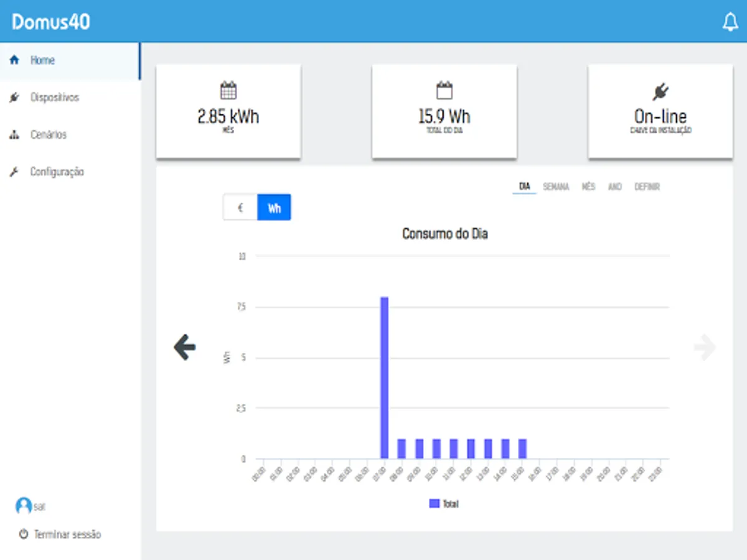This screenshot has height=560, width=747.
Task: Go to previous day with left arrow
Action: (x=185, y=347)
